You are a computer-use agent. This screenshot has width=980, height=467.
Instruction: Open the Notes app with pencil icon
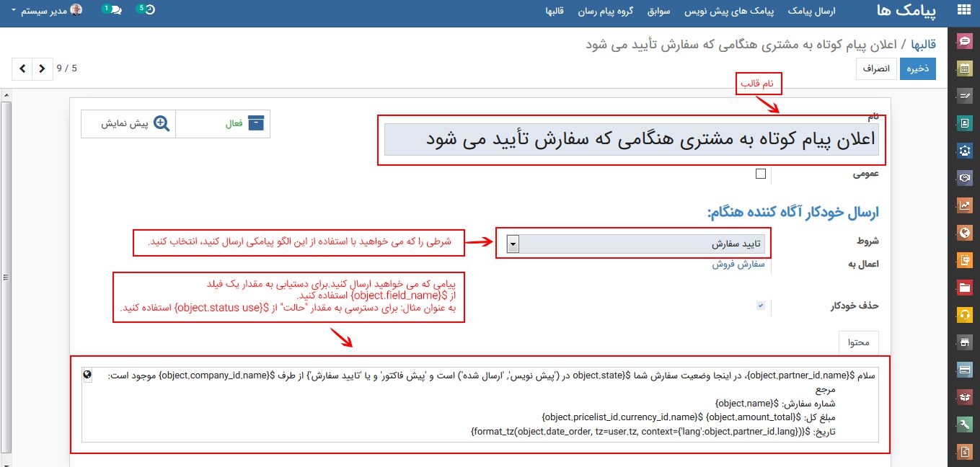(x=964, y=97)
